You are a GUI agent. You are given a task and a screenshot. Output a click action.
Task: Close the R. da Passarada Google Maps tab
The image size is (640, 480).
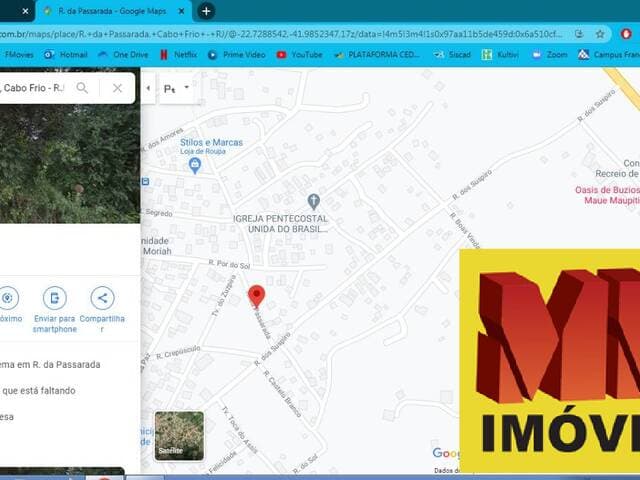[182, 11]
